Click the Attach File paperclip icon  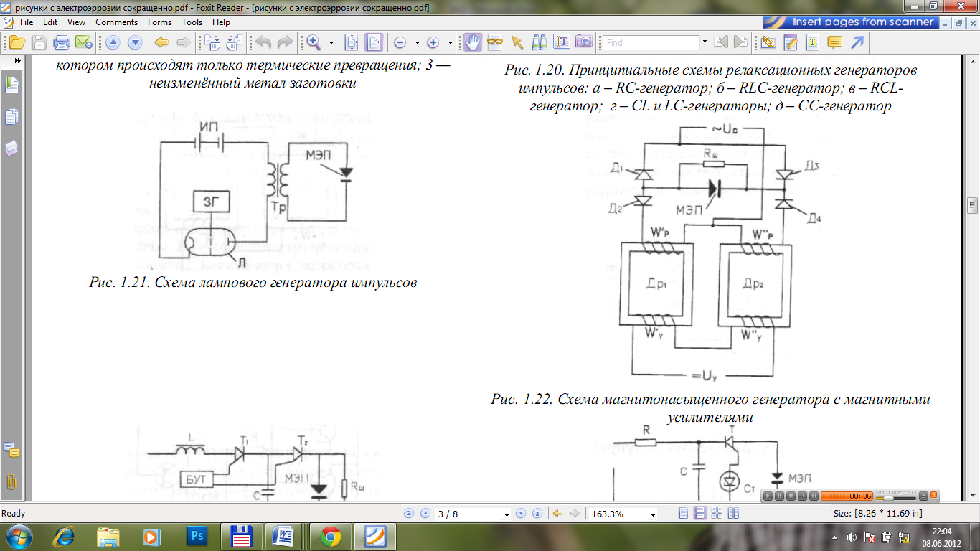(768, 42)
